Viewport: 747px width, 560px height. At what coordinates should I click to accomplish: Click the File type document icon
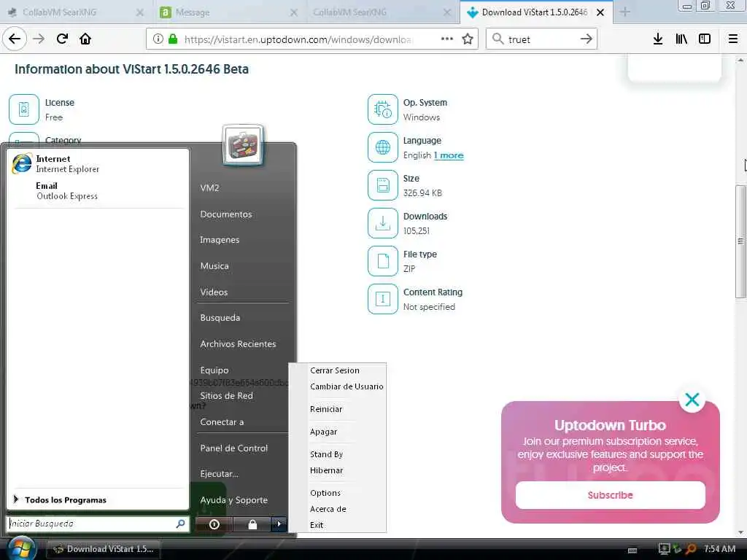tap(382, 261)
